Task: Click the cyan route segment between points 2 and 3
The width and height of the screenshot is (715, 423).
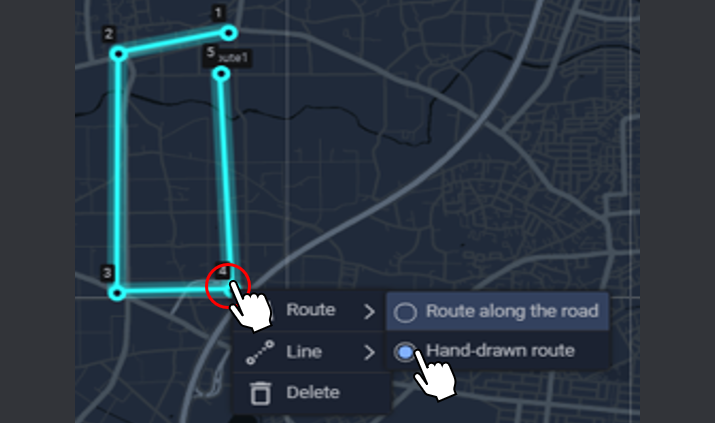Action: 118,173
